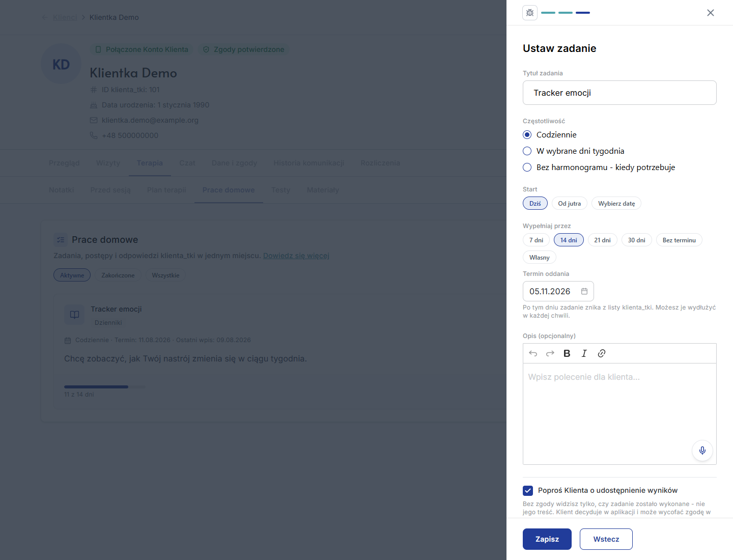Click the KD client avatar

(61, 64)
